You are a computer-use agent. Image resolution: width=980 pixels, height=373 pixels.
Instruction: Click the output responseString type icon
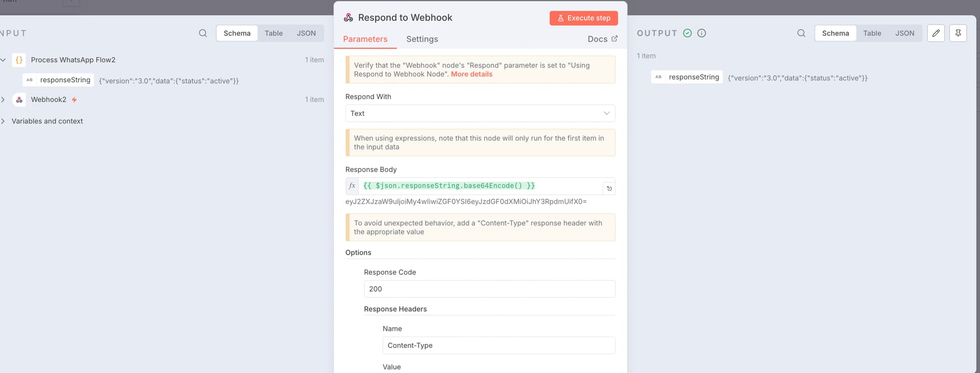[658, 77]
